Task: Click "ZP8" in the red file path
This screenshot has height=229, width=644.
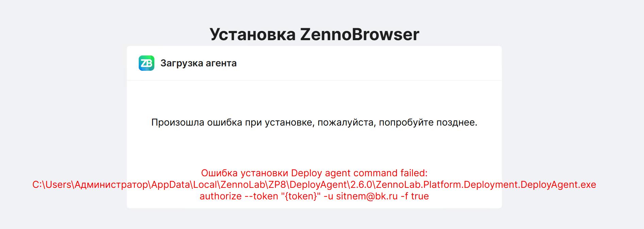Action: pyautogui.click(x=277, y=185)
